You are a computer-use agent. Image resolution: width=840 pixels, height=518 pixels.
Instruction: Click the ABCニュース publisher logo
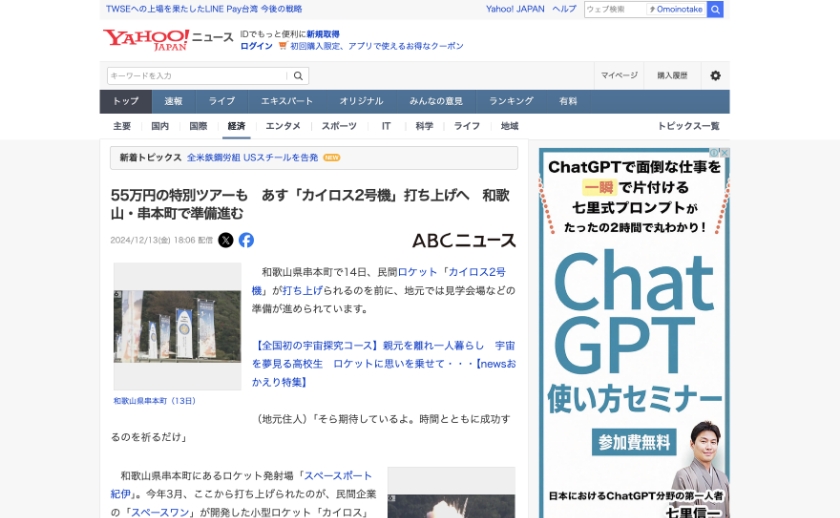pyautogui.click(x=464, y=240)
